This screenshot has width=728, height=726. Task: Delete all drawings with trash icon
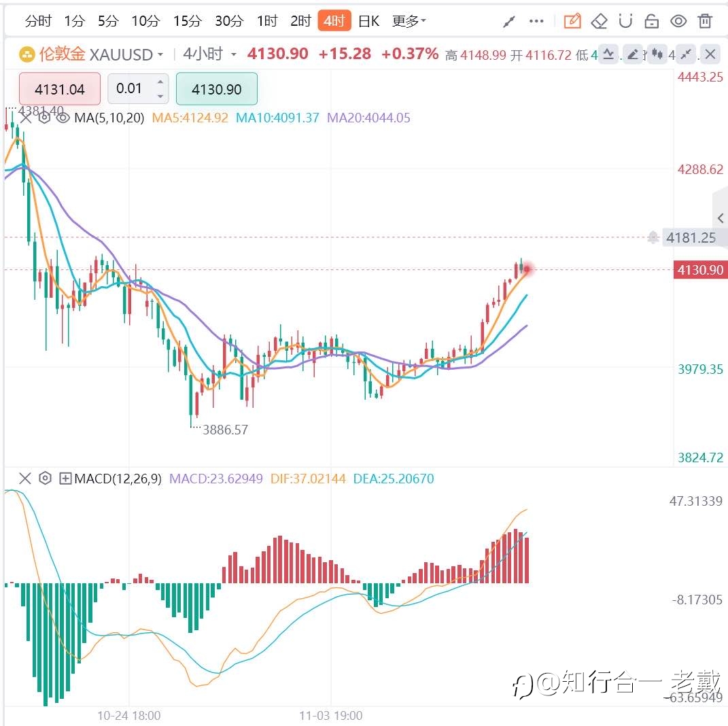click(x=706, y=21)
